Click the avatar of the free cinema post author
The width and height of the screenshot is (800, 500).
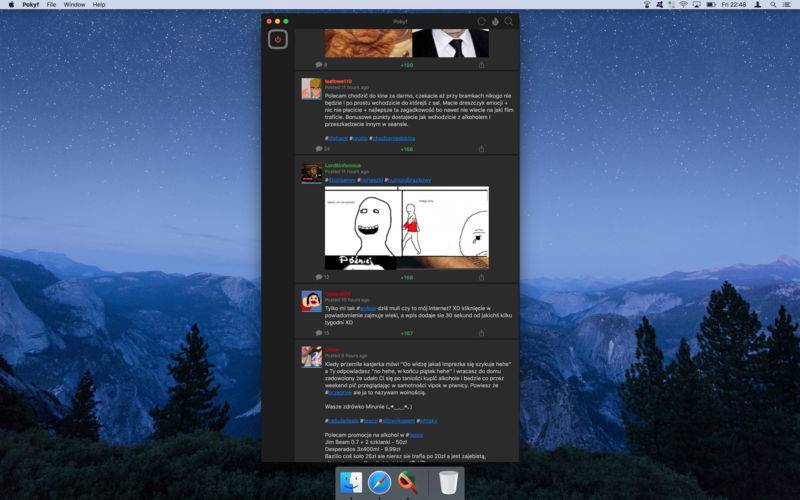point(311,89)
